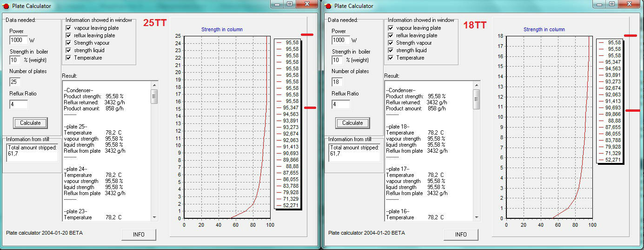Click up arrow of right Result scrollbar
The image size is (644, 250).
[477, 85]
